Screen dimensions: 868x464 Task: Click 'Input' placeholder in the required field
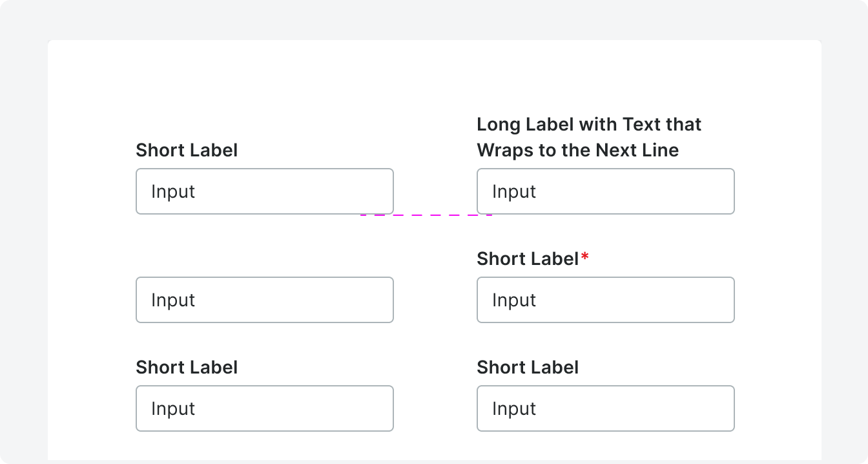[x=513, y=300]
